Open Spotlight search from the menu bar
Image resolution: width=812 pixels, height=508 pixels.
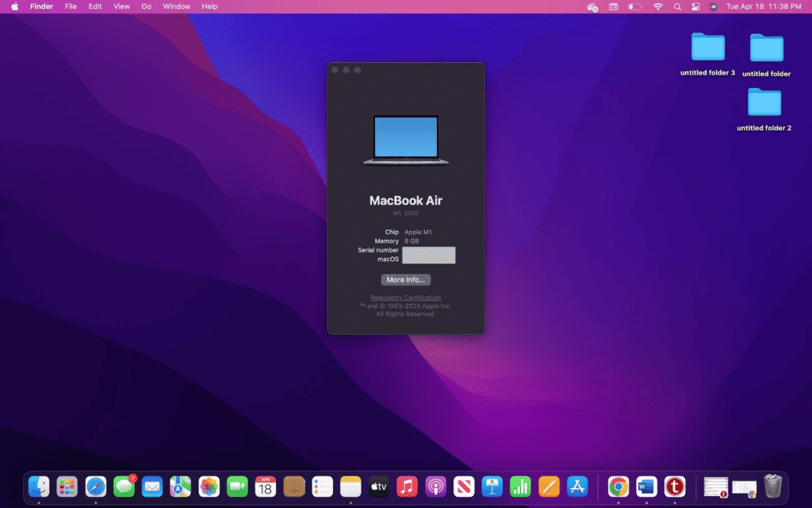pos(676,6)
